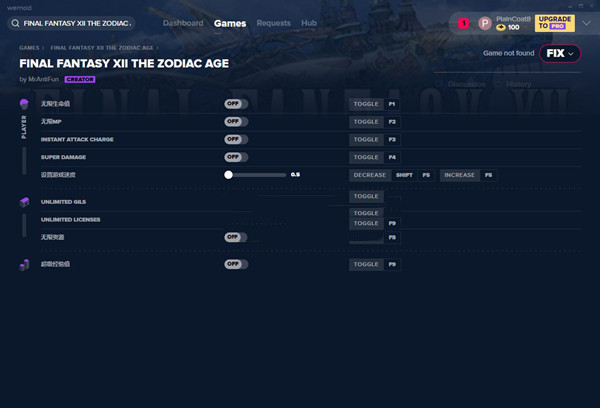The height and width of the screenshot is (408, 600).
Task: Enable the Instant Attack Charge switch
Action: coord(236,139)
